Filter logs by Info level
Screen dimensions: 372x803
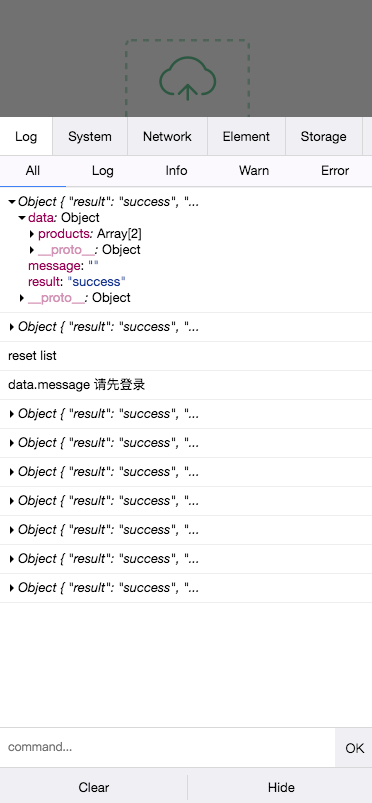point(176,171)
